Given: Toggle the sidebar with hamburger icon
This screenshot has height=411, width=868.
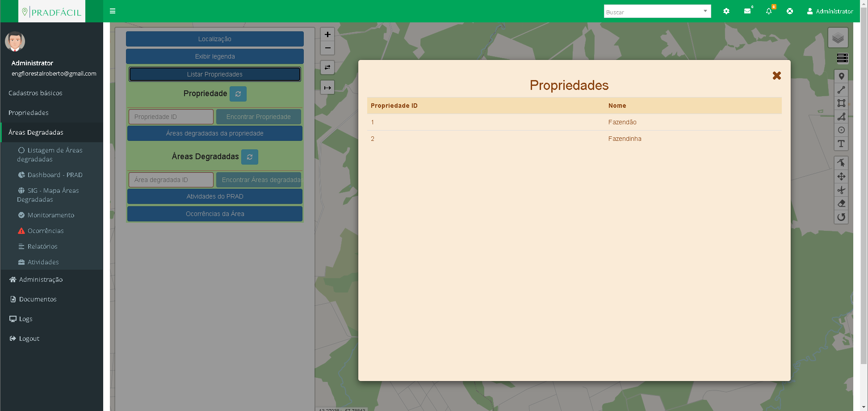Looking at the screenshot, I should [113, 11].
